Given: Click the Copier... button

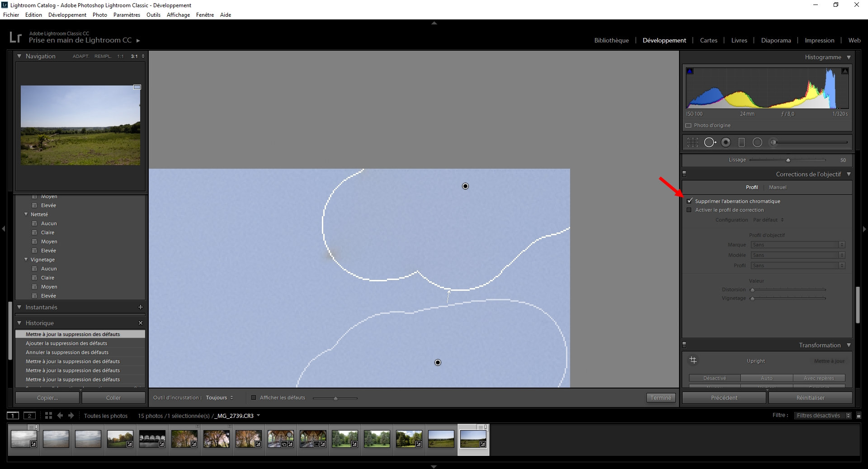Looking at the screenshot, I should [x=47, y=398].
